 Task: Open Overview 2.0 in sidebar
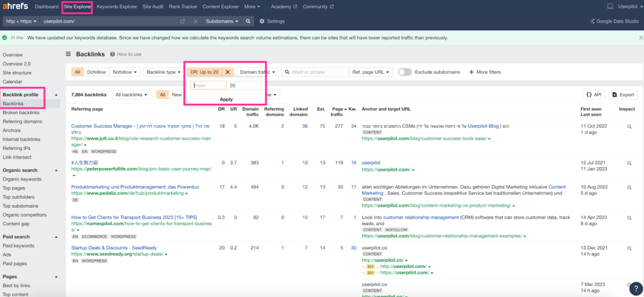(x=16, y=64)
